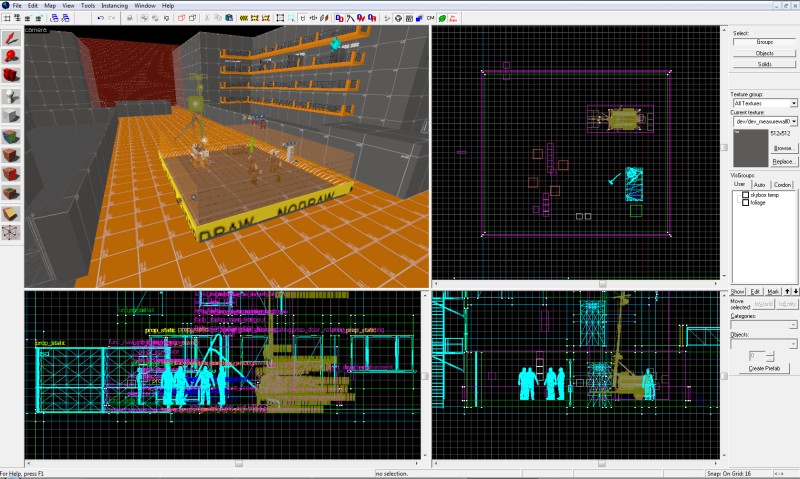Screen dimensions: 800x479
Task: Expand the Categories dropdown
Action: [x=763, y=325]
